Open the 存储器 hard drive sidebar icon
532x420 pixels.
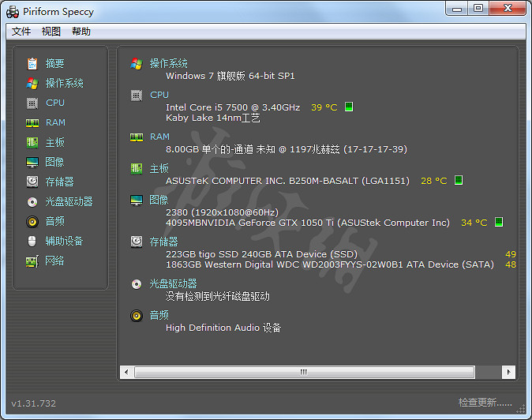(x=32, y=182)
